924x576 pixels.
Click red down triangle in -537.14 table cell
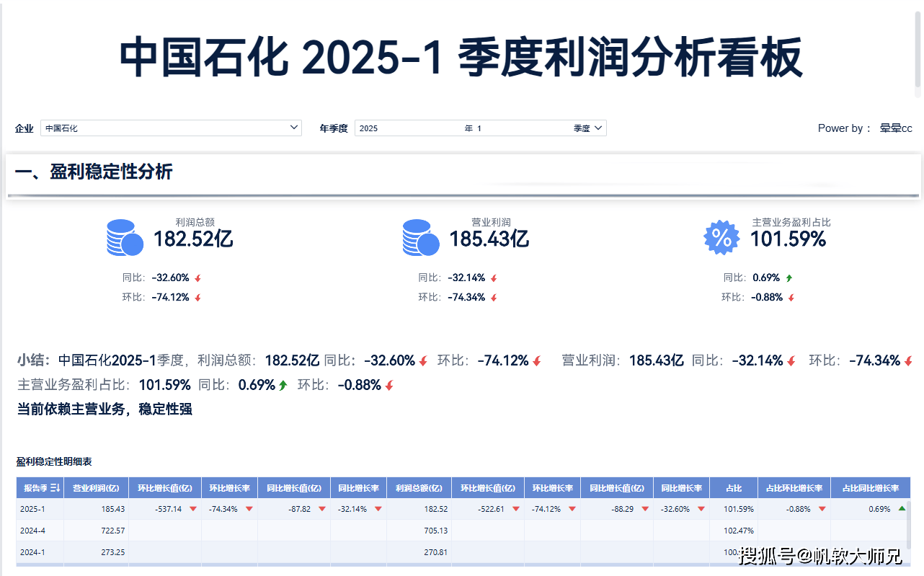click(x=193, y=509)
